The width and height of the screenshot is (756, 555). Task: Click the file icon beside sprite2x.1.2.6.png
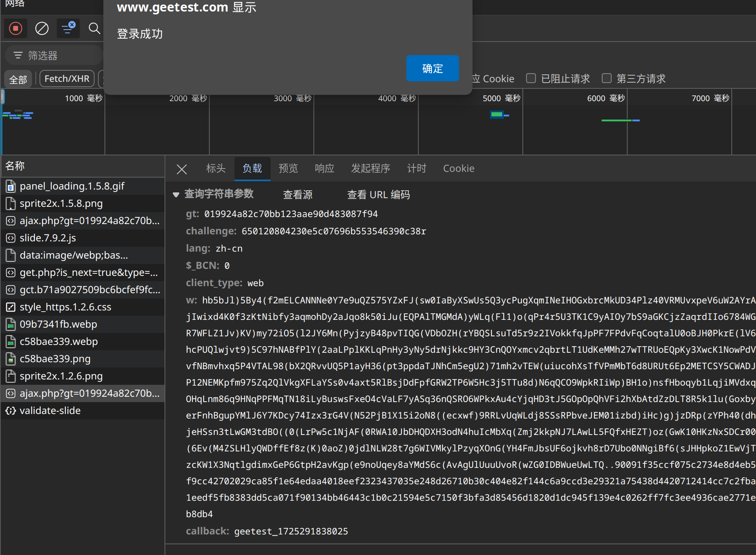coord(11,376)
